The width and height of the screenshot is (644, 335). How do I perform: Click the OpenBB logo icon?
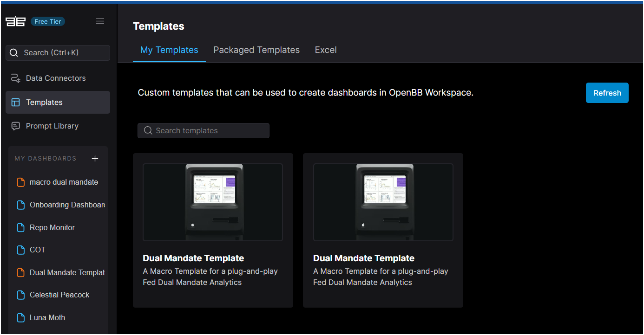(x=15, y=21)
